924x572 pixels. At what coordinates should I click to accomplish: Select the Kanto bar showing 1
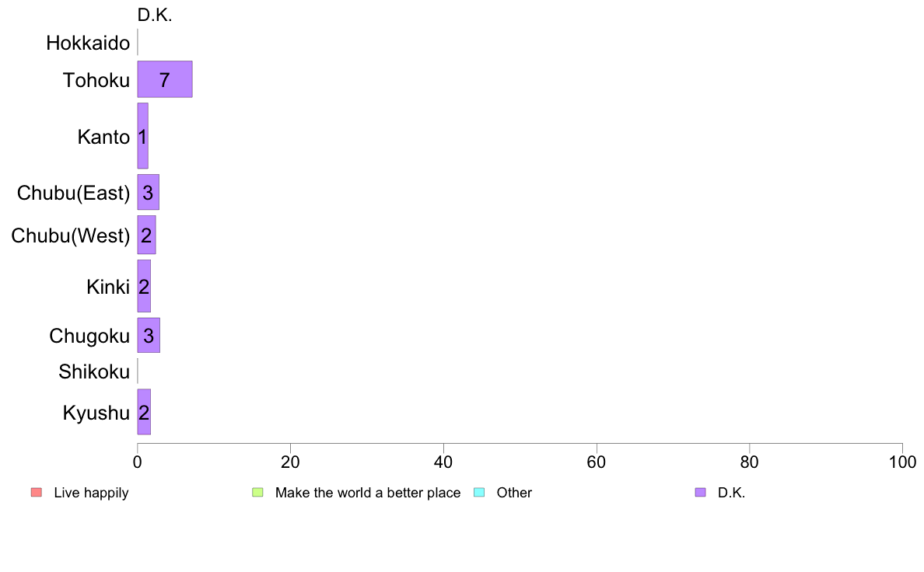[x=142, y=136]
